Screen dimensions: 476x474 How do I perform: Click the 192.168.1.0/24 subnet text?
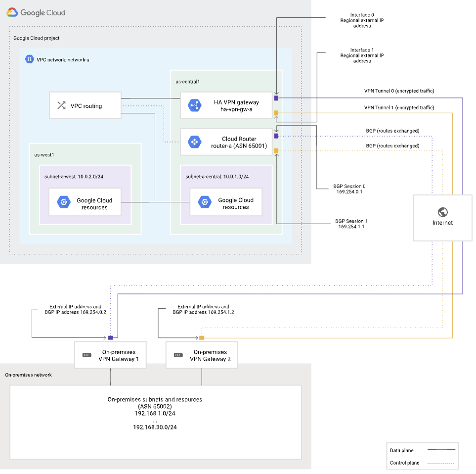click(x=155, y=414)
